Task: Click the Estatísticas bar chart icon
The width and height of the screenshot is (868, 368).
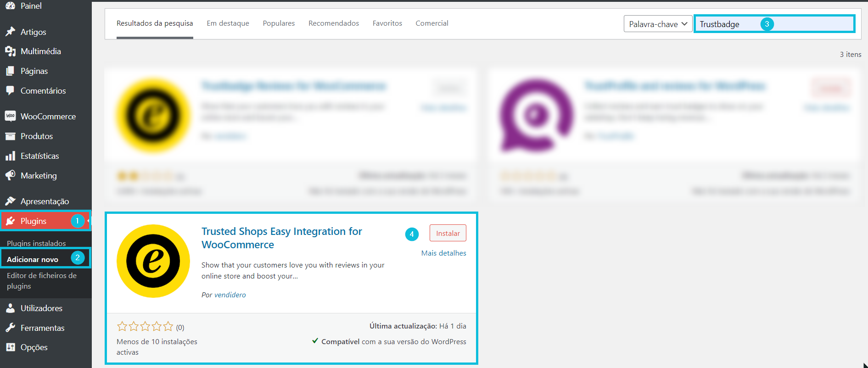Action: click(10, 156)
